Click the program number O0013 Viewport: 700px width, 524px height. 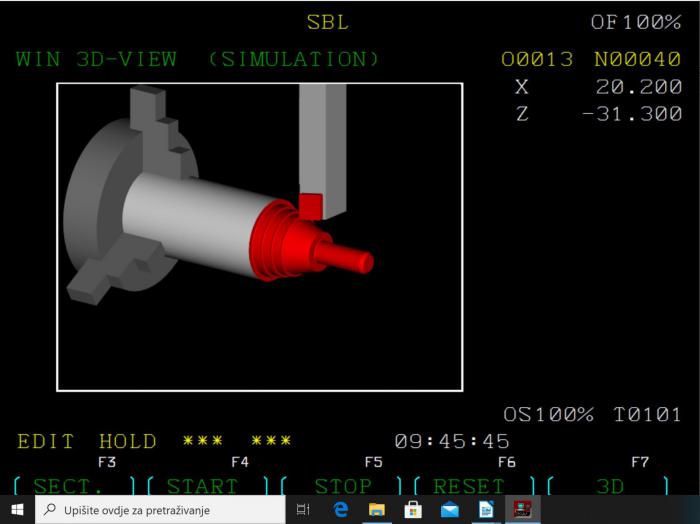pyautogui.click(x=537, y=59)
